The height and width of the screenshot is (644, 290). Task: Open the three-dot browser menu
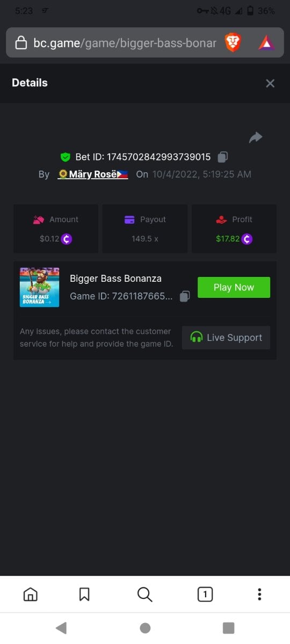point(259,594)
